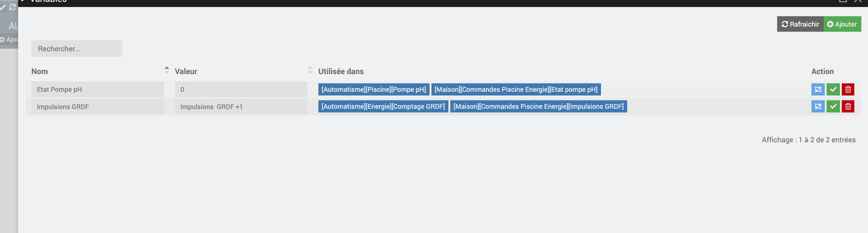
Task: Open [Maison][Commandes Piscine Energie][Etat pompe pH] link
Action: click(516, 89)
